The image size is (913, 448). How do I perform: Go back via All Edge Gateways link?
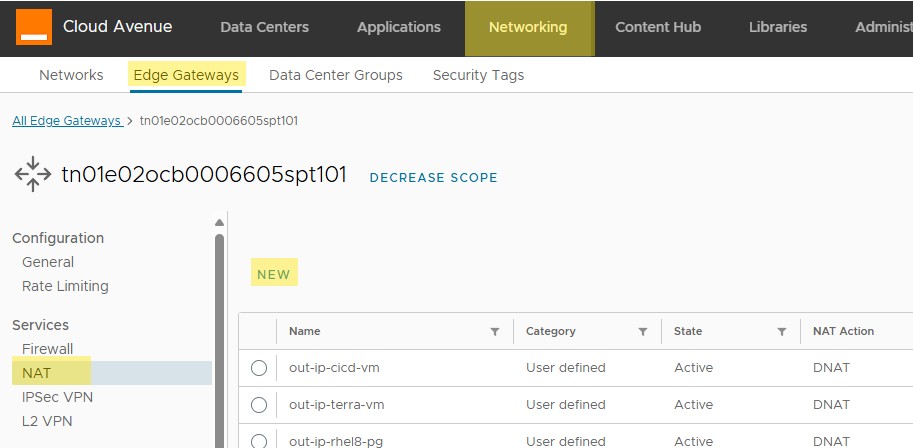coord(66,121)
